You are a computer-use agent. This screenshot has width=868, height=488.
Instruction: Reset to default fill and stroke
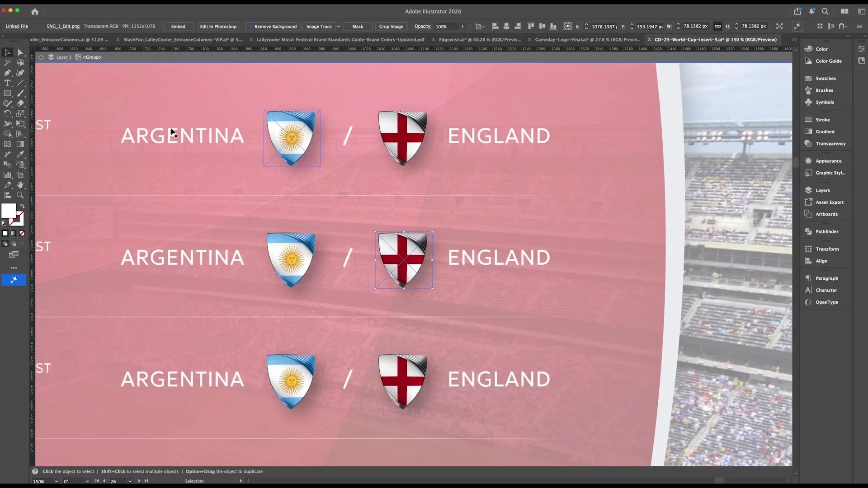click(4, 223)
